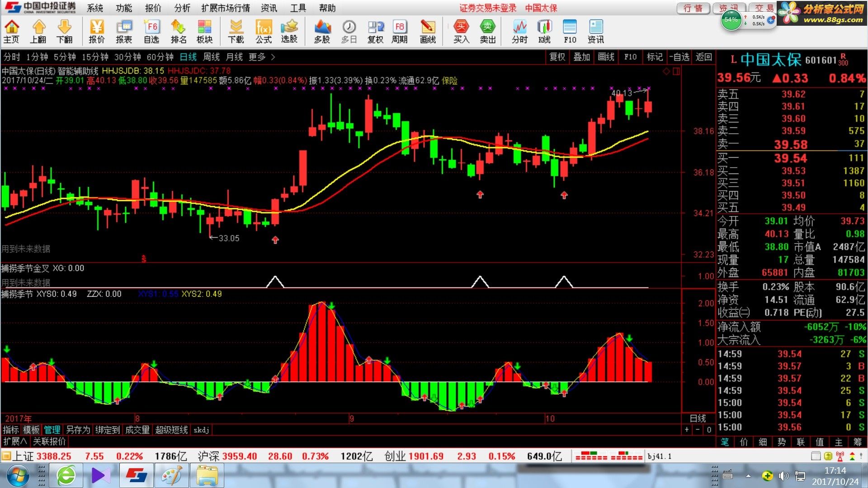Open the 排名 ranking icon
The image size is (868, 488).
[179, 32]
